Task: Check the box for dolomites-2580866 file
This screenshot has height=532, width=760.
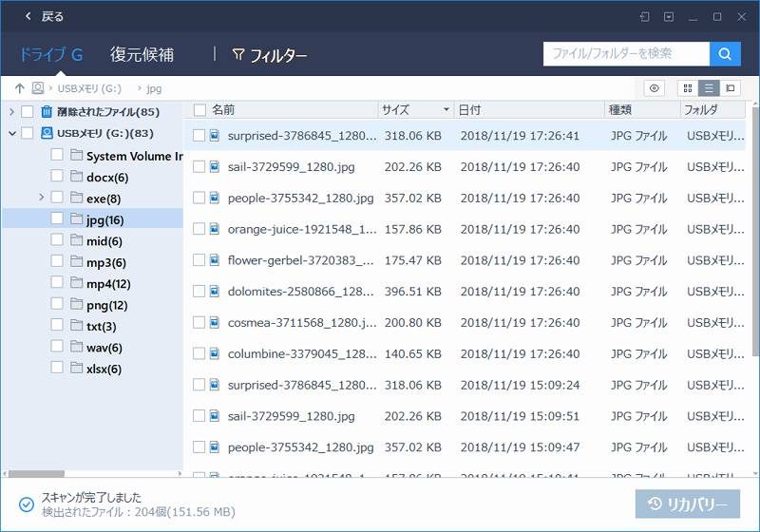Action: (x=199, y=292)
